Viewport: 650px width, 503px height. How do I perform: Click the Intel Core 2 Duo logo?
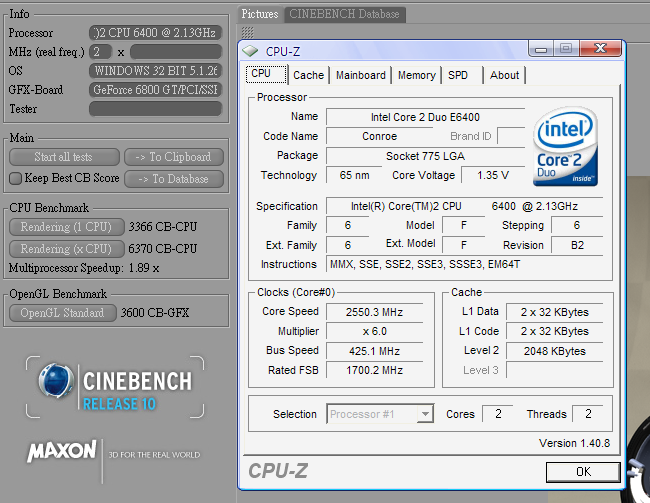(566, 148)
